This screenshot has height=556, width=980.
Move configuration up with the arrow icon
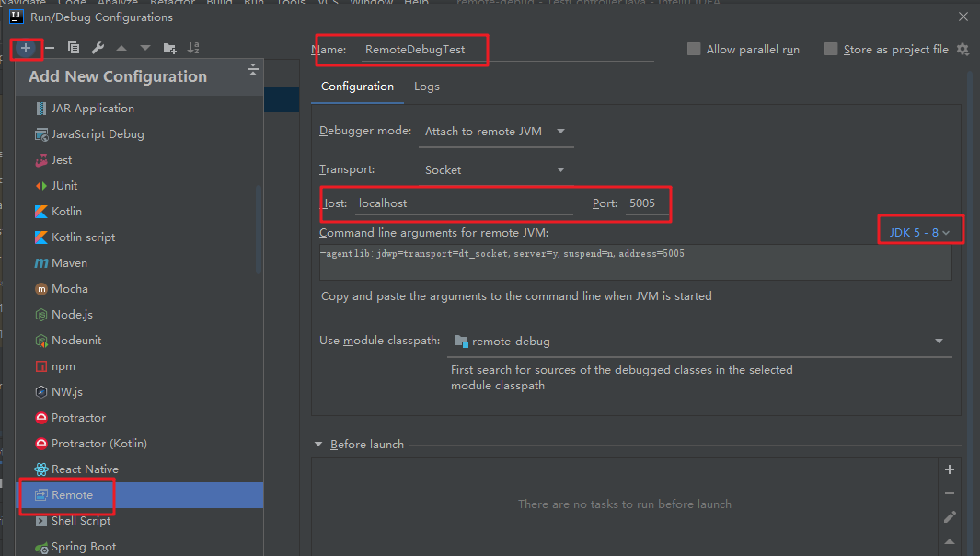click(x=121, y=48)
